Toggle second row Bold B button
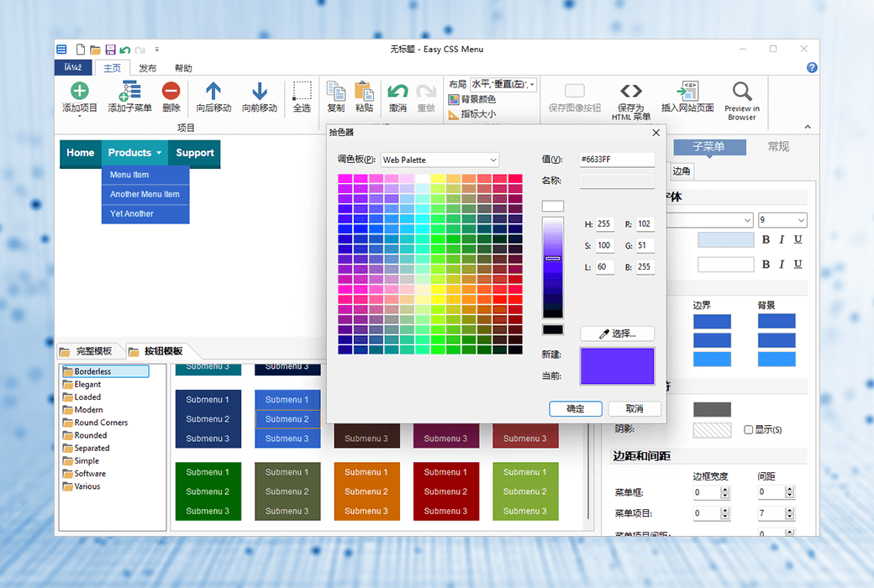Image resolution: width=874 pixels, height=588 pixels. tap(766, 265)
